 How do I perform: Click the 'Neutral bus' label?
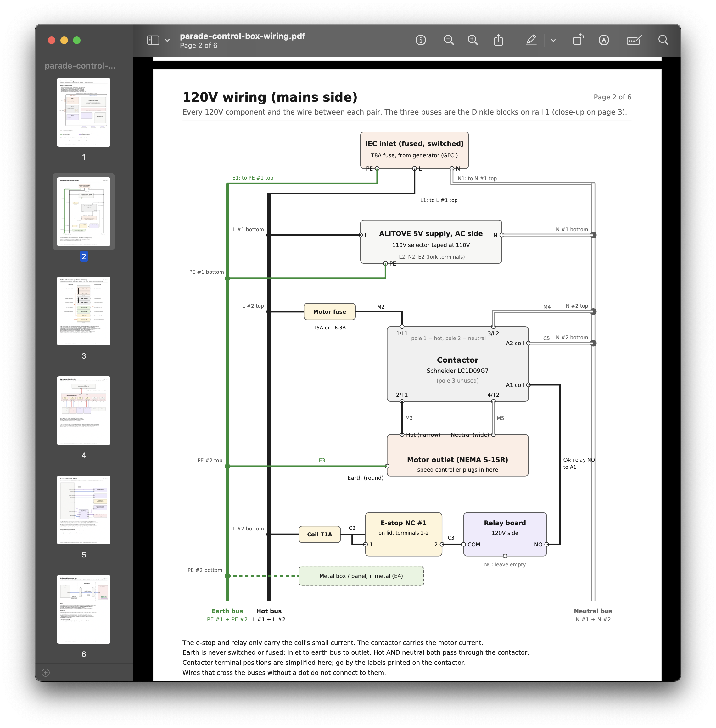pos(593,611)
